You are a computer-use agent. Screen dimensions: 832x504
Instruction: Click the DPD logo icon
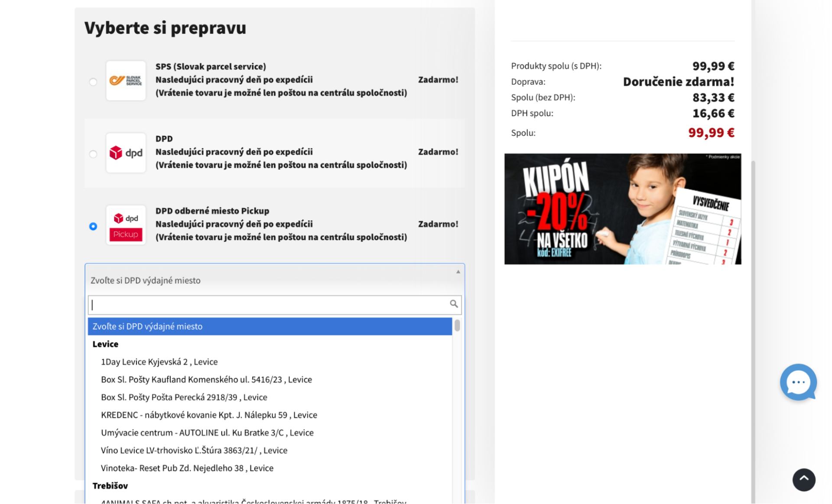coord(126,153)
